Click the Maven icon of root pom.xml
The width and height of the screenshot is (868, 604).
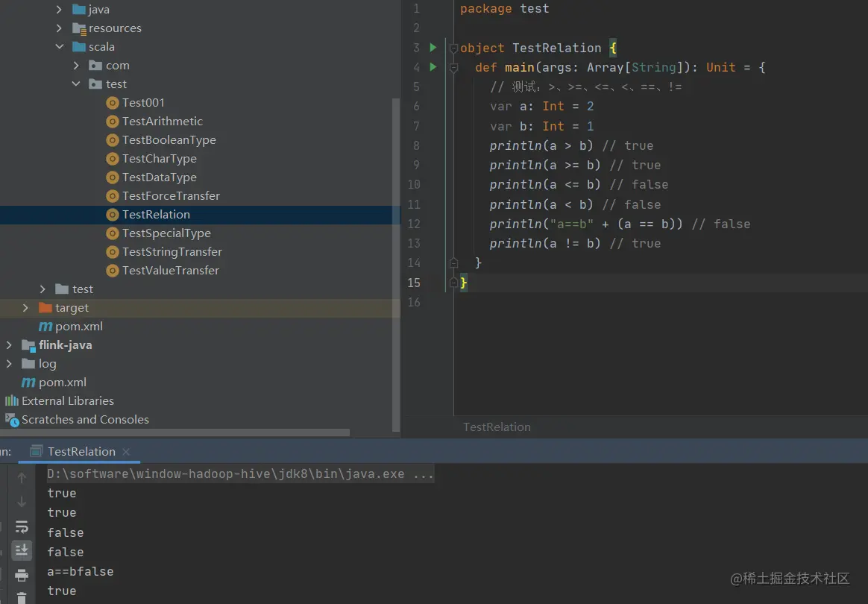(x=28, y=383)
